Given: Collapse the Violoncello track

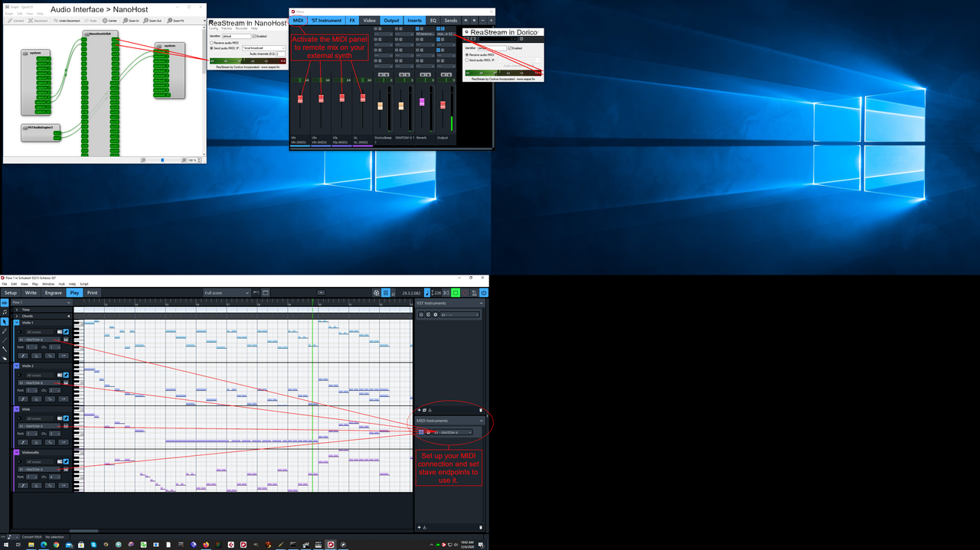Looking at the screenshot, I should [17, 453].
